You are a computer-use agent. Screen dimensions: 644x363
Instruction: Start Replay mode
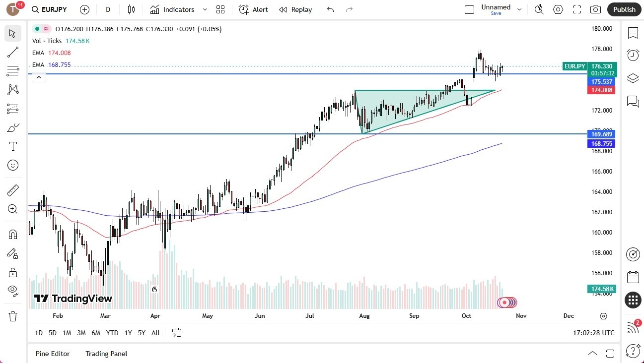click(x=295, y=9)
